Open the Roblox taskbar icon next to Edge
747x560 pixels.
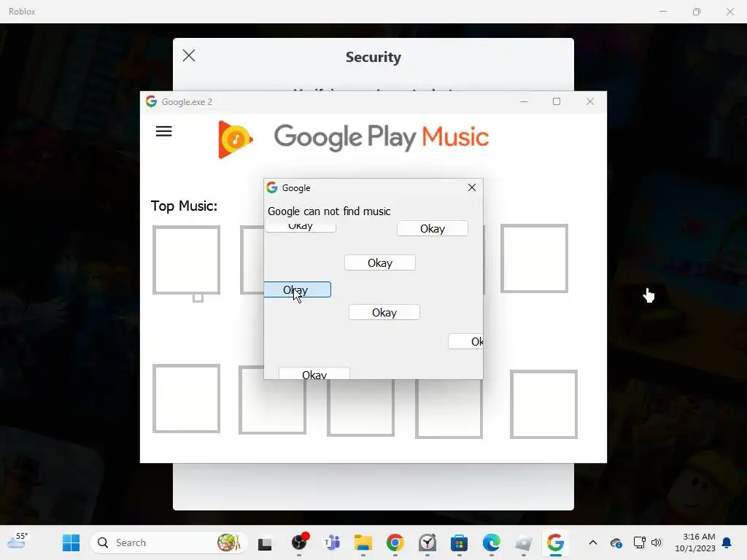[523, 542]
